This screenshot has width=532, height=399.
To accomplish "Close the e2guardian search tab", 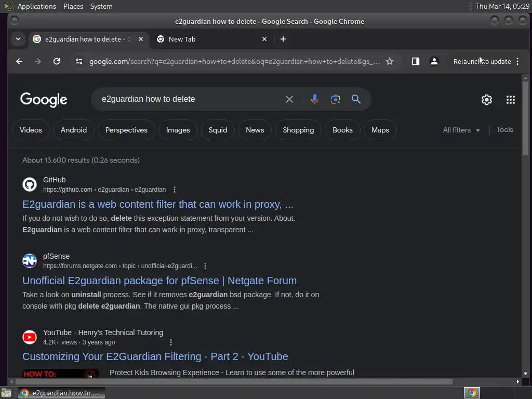I will coord(141,39).
